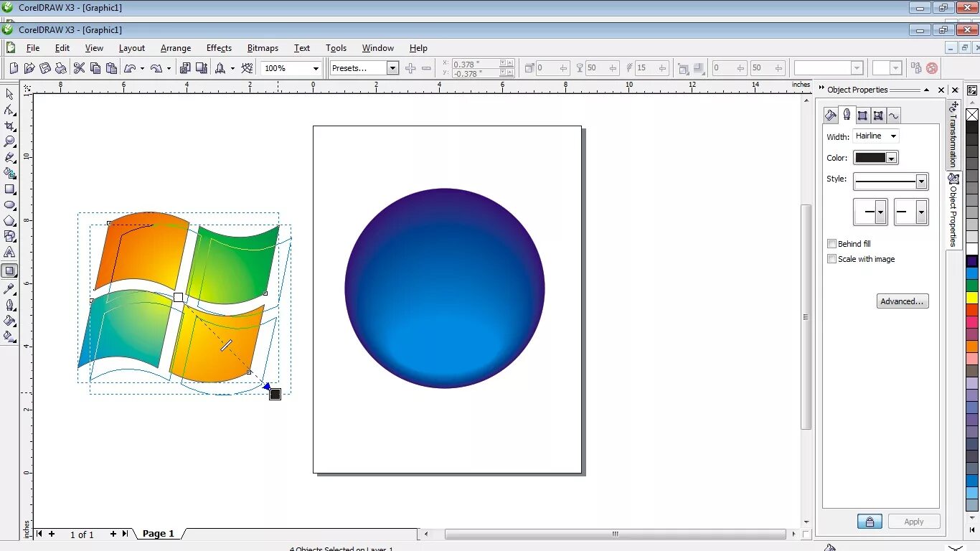Select the Shape tool
Screen dimensions: 980x551
click(x=9, y=110)
